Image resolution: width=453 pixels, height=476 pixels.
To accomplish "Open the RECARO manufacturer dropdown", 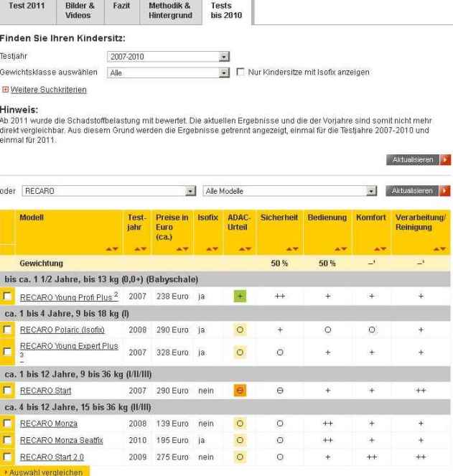I will pos(109,192).
